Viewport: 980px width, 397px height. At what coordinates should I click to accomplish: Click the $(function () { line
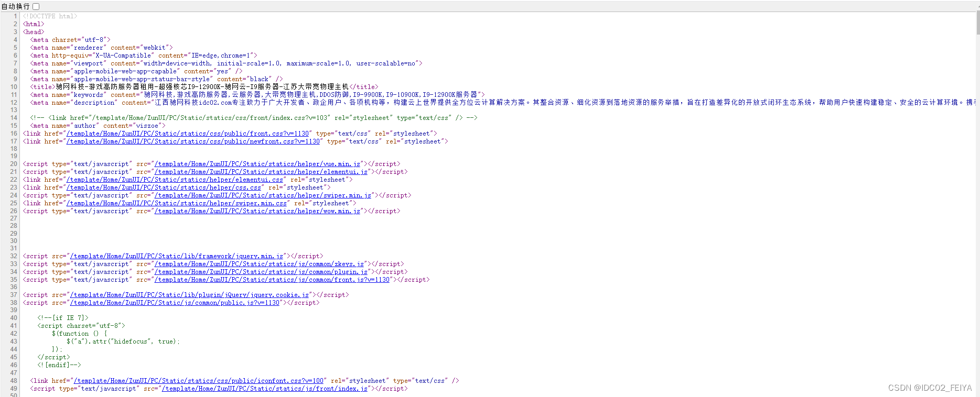[79, 334]
